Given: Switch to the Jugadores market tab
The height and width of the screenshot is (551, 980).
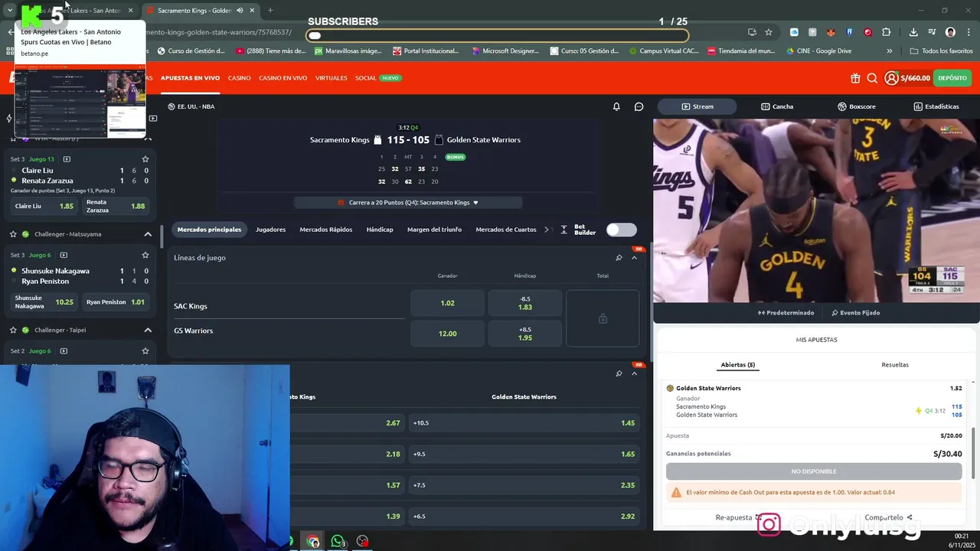Looking at the screenshot, I should coord(270,230).
